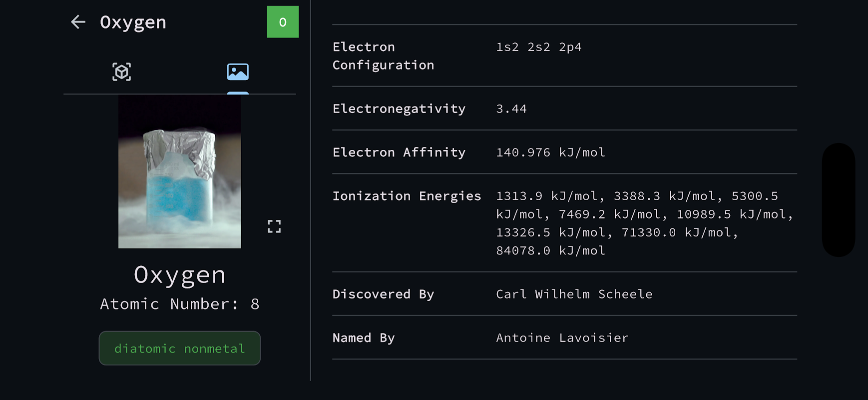
Task: Click the Electron Affinity label
Action: [x=399, y=152]
